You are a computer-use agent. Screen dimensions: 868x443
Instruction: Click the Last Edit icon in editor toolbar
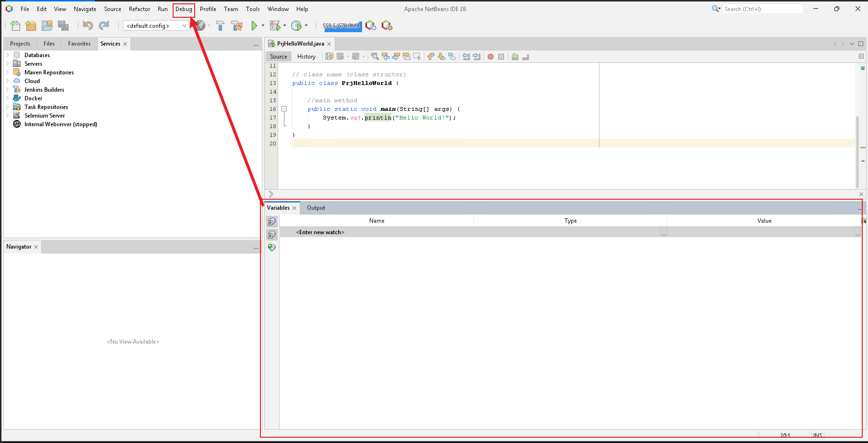click(x=329, y=57)
